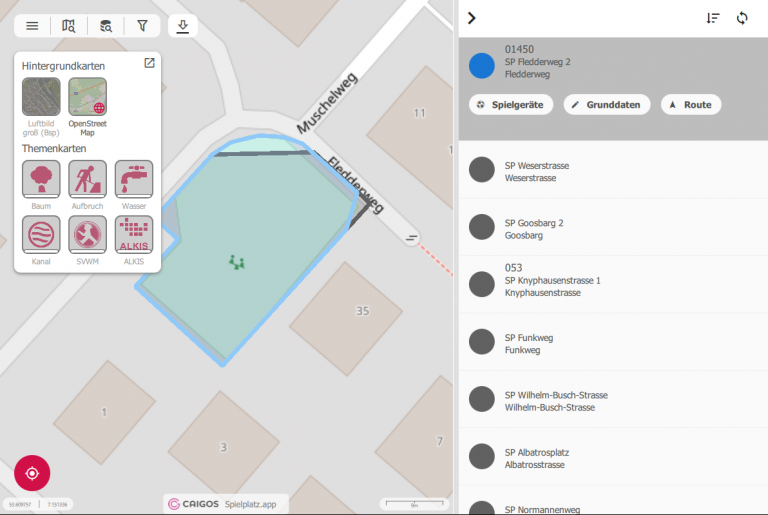The image size is (768, 515).
Task: Click the grey circle beside SP Weserstrasse
Action: coord(482,170)
